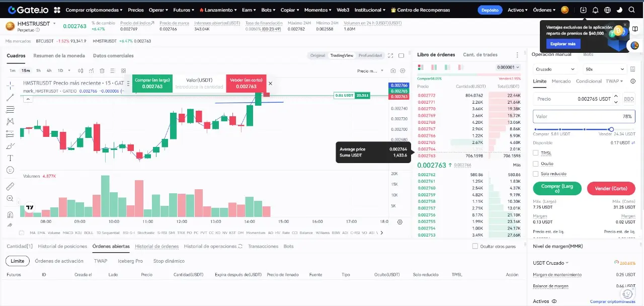Switch to Resumen de la moneda tab
Image resolution: width=644 pixels, height=306 pixels.
[x=59, y=55]
